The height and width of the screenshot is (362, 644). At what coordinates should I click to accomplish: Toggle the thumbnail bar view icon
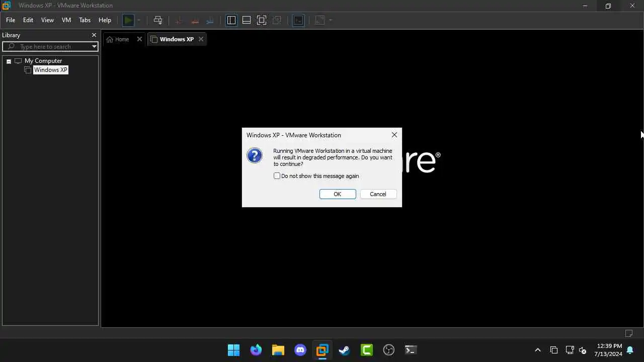coord(247,20)
